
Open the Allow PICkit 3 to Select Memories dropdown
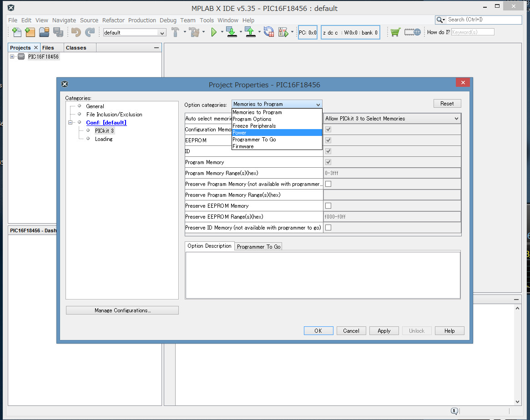(392, 119)
